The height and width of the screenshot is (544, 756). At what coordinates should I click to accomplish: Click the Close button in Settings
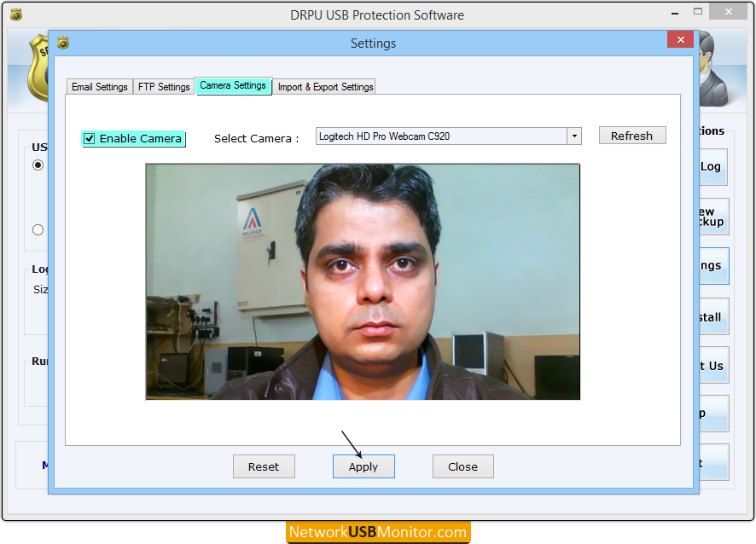462,466
